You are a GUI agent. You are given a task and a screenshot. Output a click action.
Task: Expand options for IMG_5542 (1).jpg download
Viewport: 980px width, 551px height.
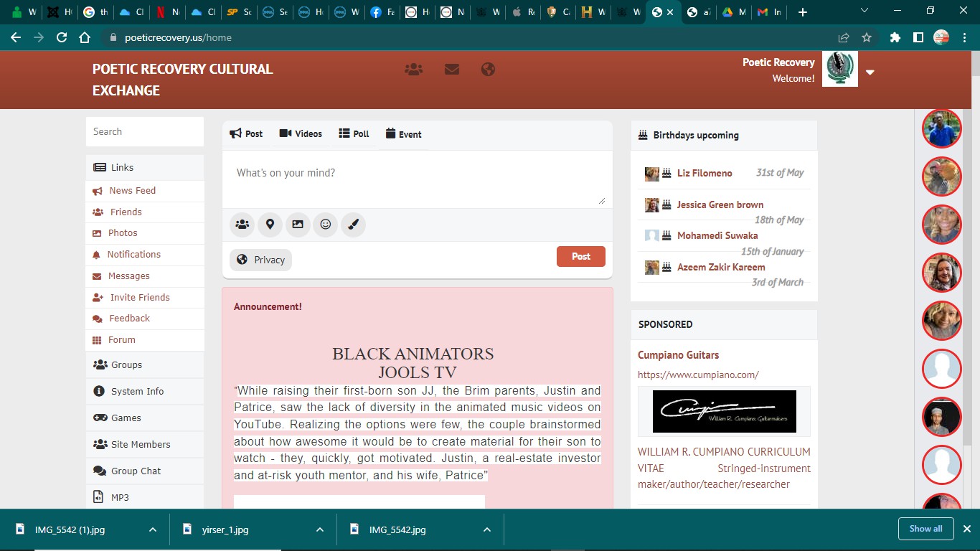(x=153, y=529)
